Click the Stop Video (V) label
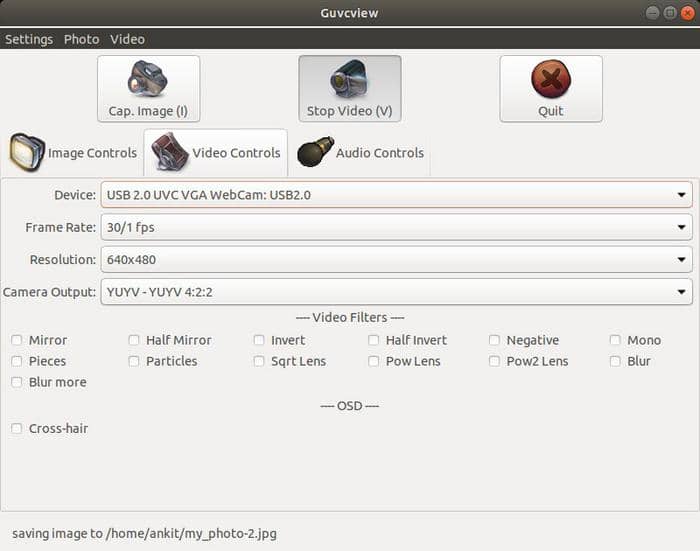The height and width of the screenshot is (551, 700). pos(350,111)
